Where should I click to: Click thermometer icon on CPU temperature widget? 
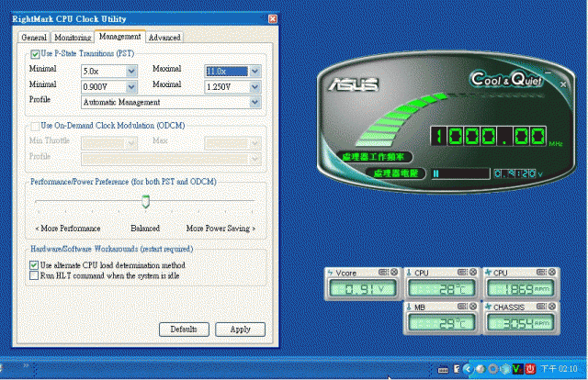point(409,273)
